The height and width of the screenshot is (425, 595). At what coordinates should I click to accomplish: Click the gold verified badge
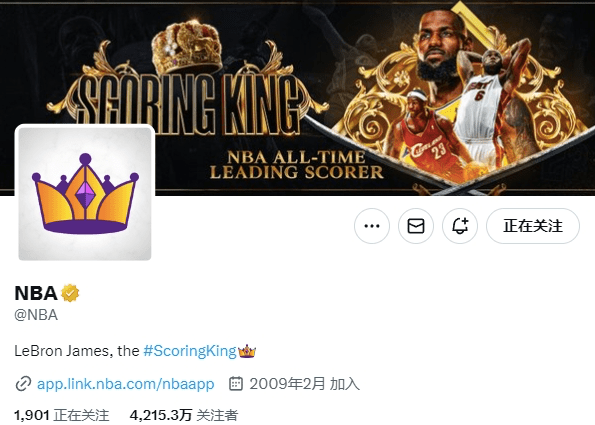tap(70, 293)
